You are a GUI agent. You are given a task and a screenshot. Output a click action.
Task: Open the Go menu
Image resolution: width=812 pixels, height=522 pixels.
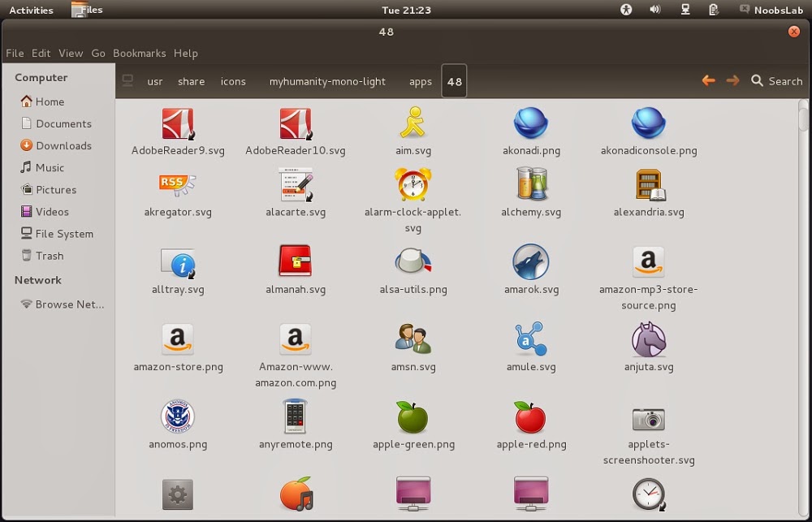[x=98, y=54]
